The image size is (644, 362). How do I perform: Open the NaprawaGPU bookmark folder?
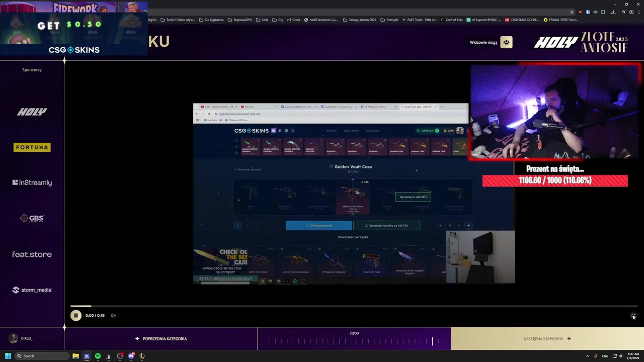(239, 20)
